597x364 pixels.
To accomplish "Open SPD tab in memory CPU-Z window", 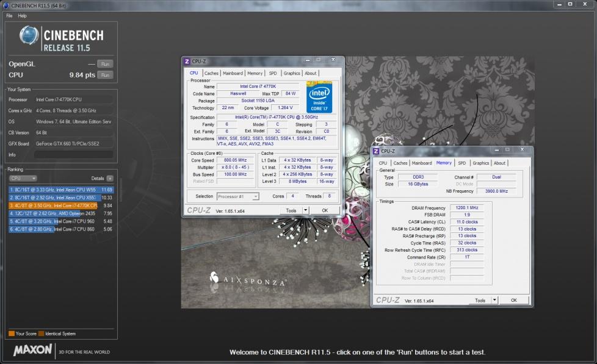I will [462, 163].
